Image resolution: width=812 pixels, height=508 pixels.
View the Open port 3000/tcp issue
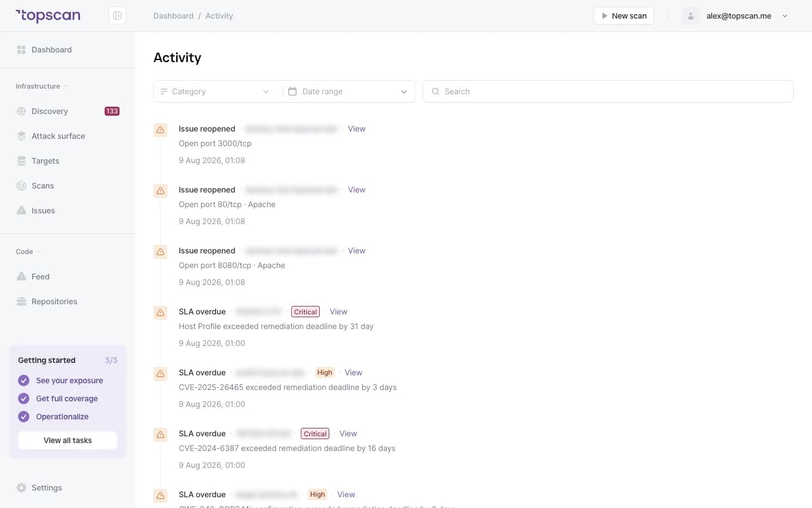(356, 129)
